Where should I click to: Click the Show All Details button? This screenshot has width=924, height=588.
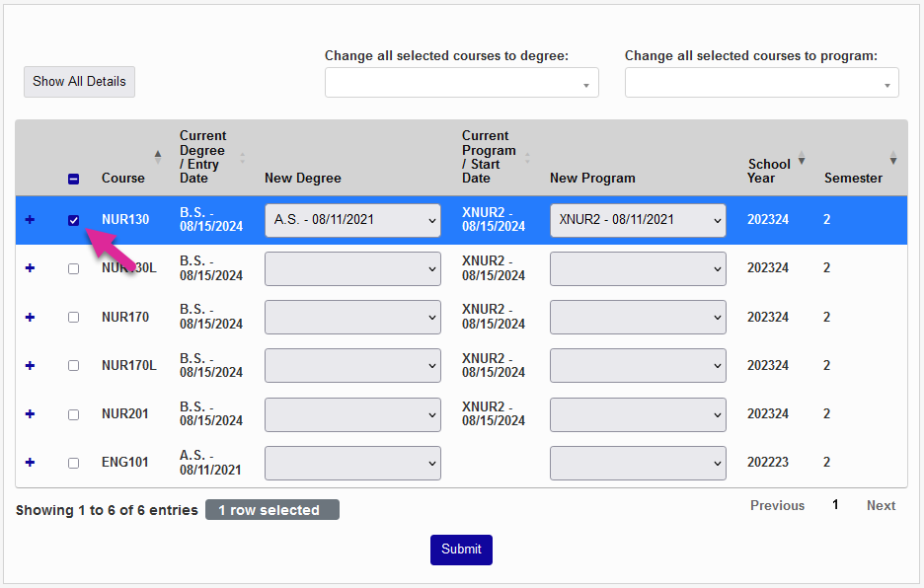pyautogui.click(x=79, y=82)
